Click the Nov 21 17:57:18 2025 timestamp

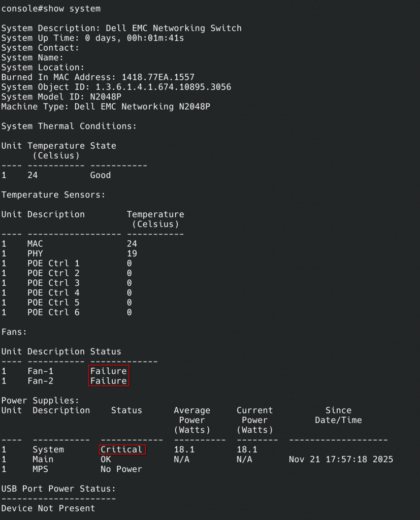point(341,459)
